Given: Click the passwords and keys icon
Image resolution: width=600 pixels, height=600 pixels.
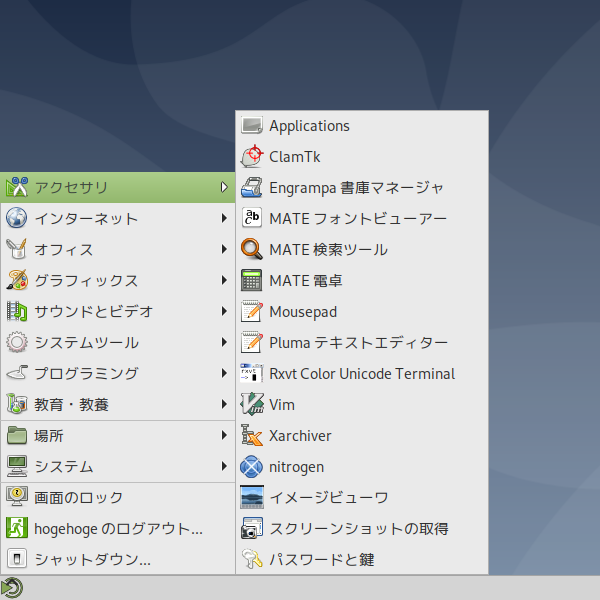Looking at the screenshot, I should 251,559.
